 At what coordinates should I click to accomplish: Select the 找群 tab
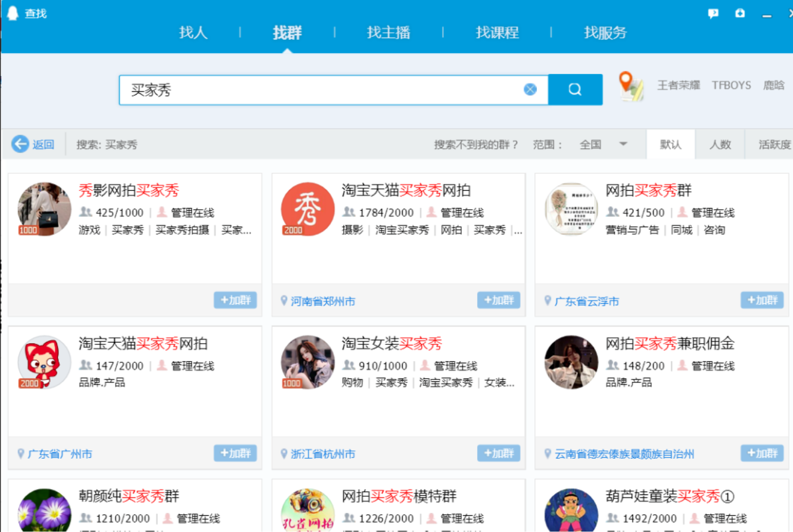click(288, 32)
